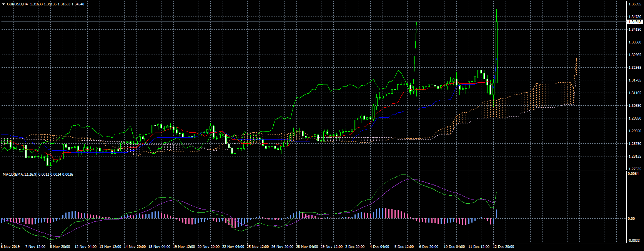The image size is (644, 251).
Task: Click the 12 Dec 20:00 time label
Action: (503, 247)
